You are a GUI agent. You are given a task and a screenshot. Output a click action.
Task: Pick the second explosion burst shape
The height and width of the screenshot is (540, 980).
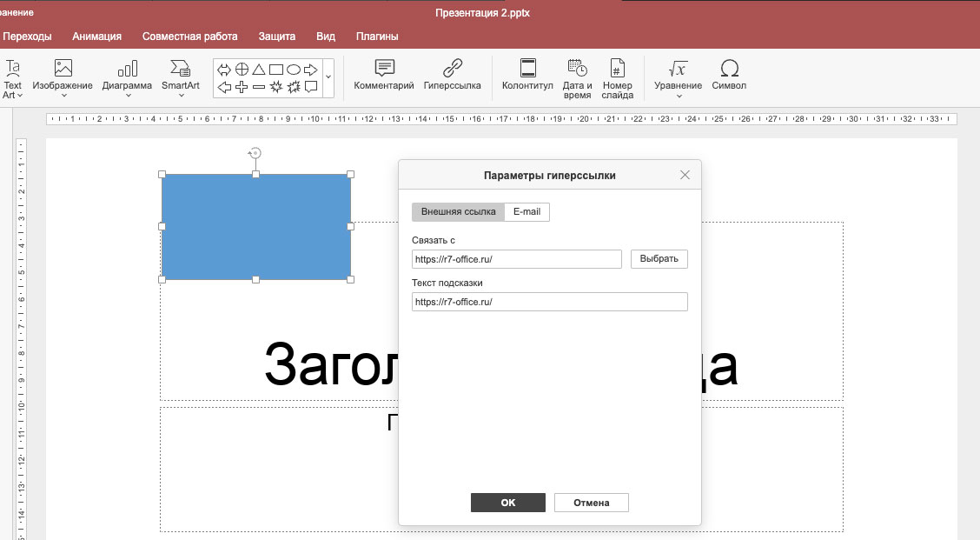point(293,87)
